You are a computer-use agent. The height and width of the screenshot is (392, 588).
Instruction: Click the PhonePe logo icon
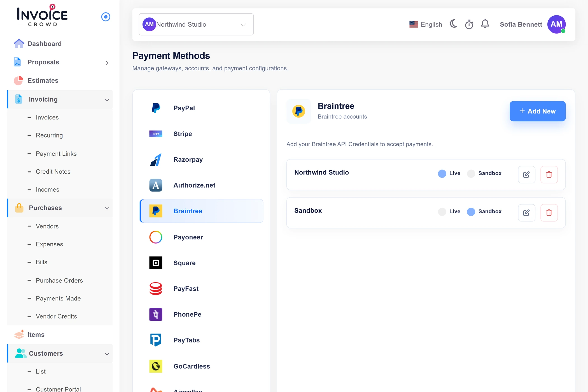(x=156, y=314)
